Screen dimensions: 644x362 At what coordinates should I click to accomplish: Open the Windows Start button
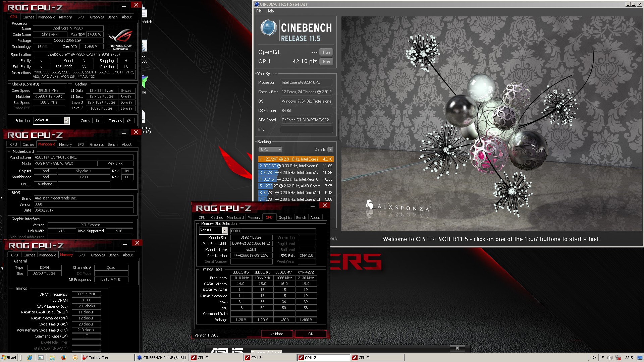click(x=9, y=358)
